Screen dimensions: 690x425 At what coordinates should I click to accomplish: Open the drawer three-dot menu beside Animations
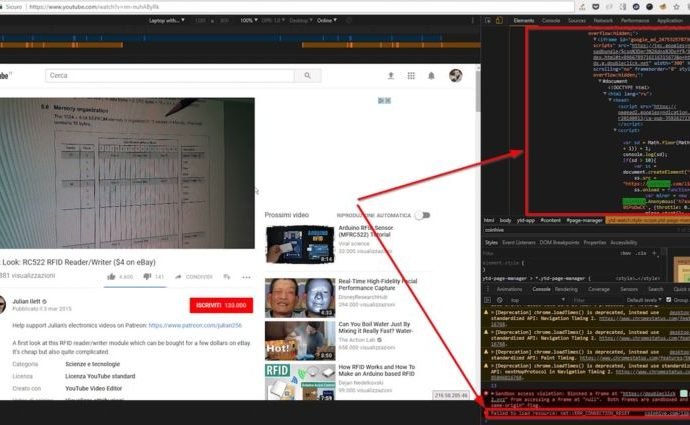pos(487,289)
